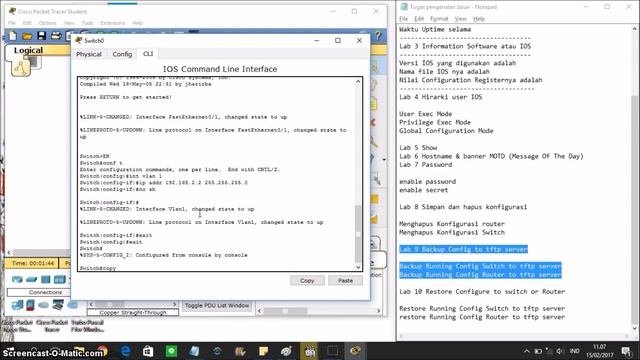This screenshot has height=360, width=640.
Task: Click PDU list panel right scroll arrow
Action: tap(378, 311)
